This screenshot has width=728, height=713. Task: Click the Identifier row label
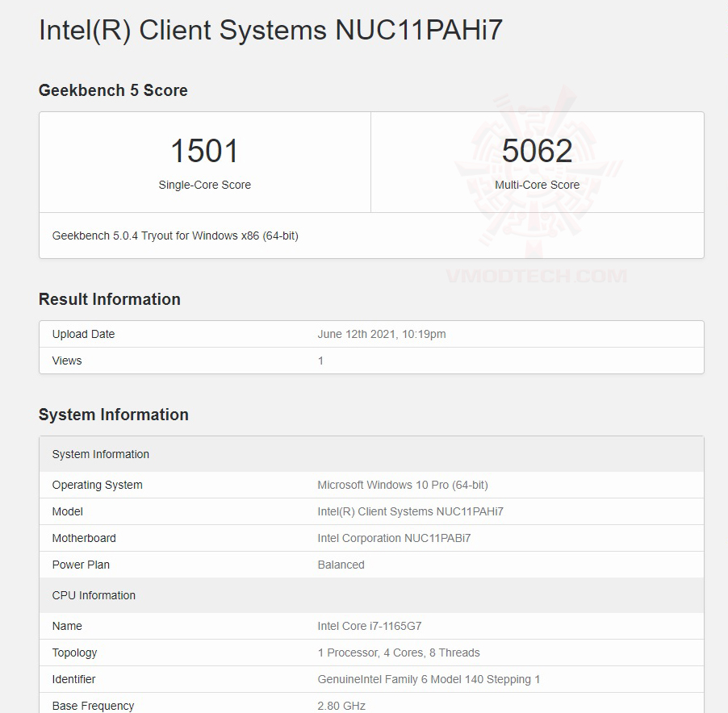click(73, 679)
